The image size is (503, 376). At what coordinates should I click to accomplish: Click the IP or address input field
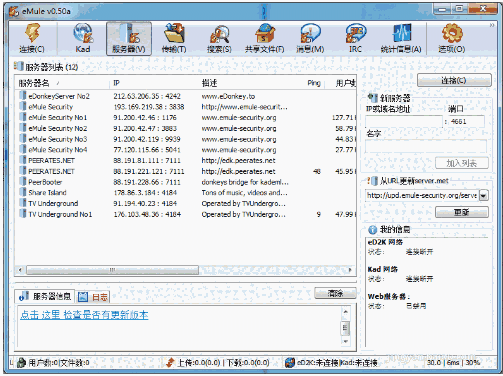pos(404,122)
